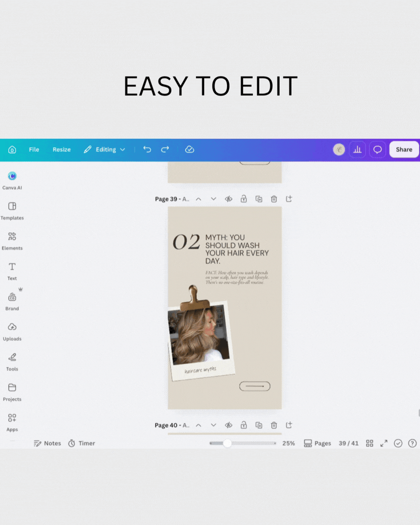Open grid view of pages

[x=369, y=443]
